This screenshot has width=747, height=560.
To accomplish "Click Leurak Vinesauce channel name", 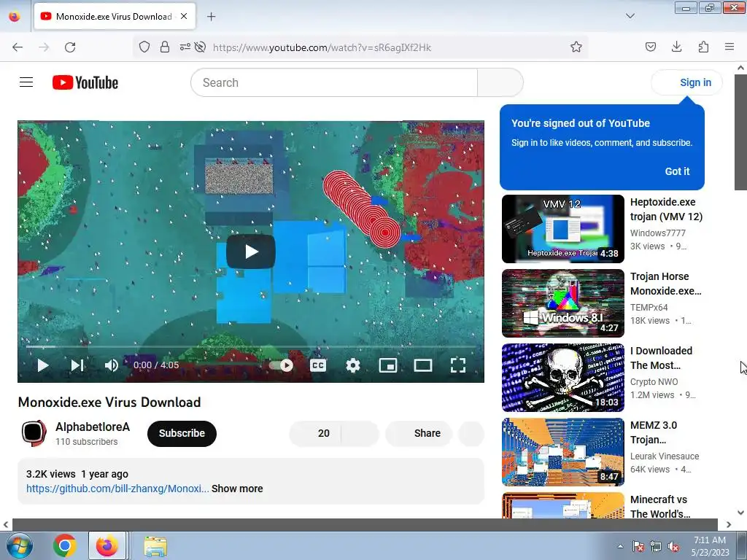I will (665, 456).
